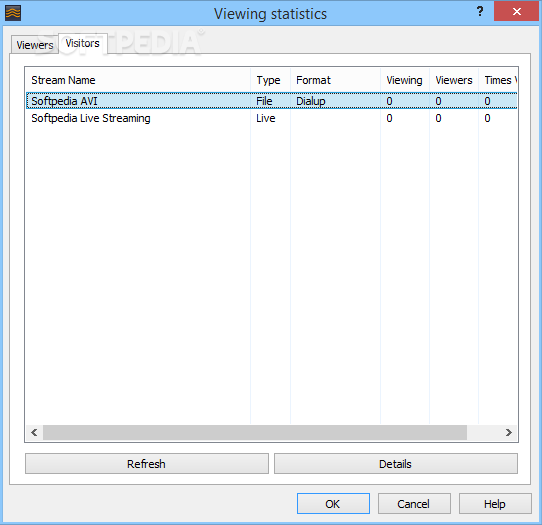Sort by Format column header

pos(336,80)
